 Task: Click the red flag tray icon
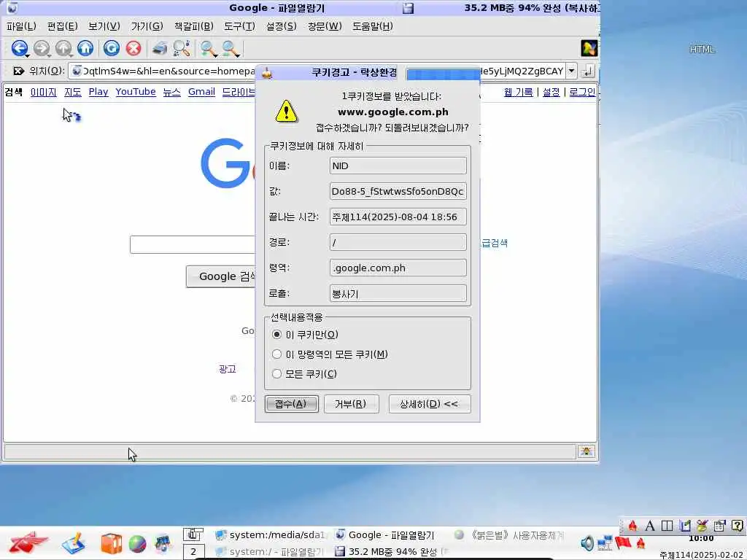[623, 542]
